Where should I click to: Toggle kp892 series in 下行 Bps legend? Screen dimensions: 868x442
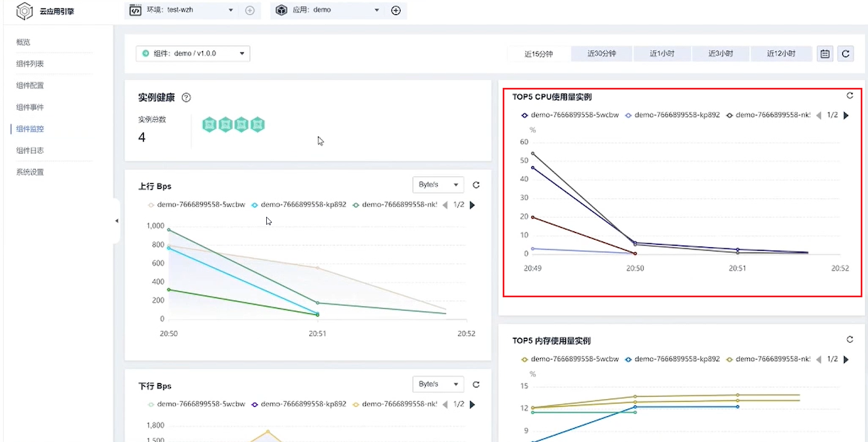[299, 404]
